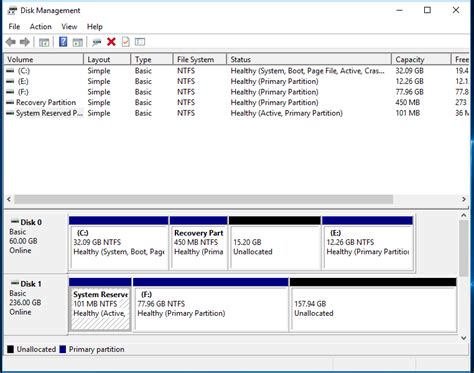Click the 32.09 GB capacity cell

[x=410, y=71]
